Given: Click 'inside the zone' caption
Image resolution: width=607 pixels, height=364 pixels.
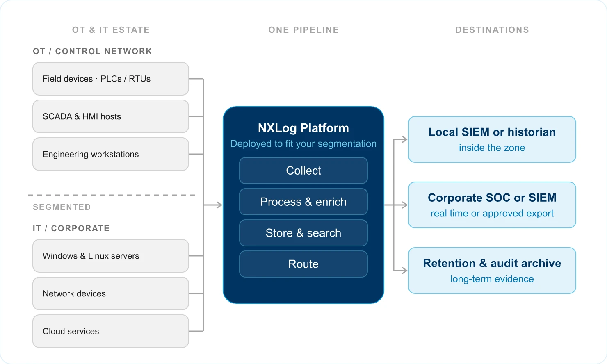Looking at the screenshot, I should point(492,148).
